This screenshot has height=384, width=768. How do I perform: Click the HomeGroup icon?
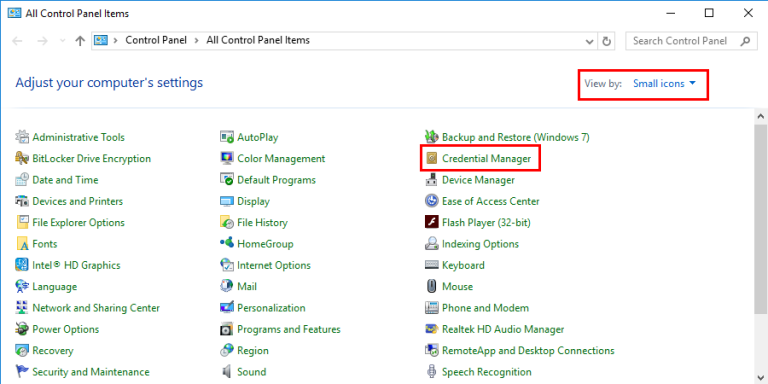(x=226, y=243)
